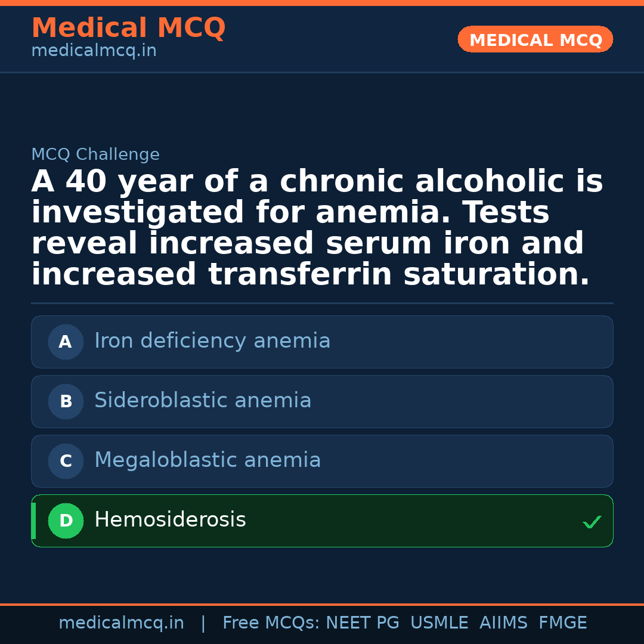Pick the Megaloblastic anemia answer text

coord(208,460)
